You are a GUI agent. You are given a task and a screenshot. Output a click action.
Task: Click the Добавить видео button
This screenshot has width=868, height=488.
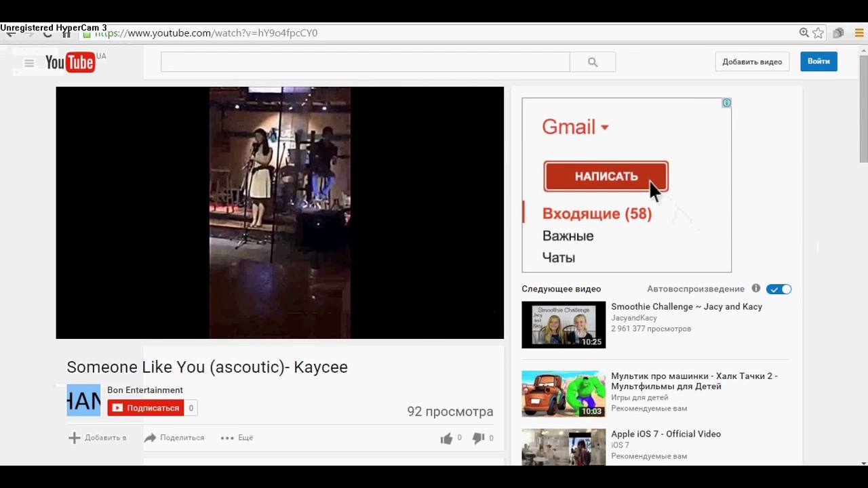point(752,62)
